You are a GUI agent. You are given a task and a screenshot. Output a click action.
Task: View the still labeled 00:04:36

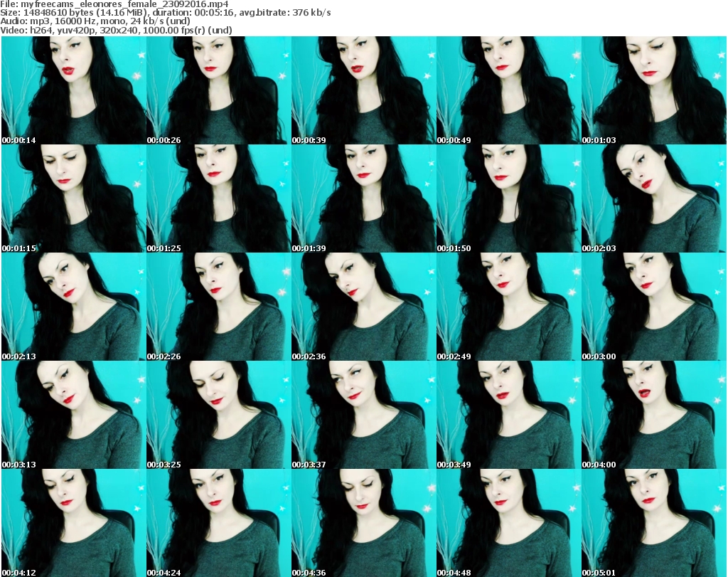coord(363,523)
